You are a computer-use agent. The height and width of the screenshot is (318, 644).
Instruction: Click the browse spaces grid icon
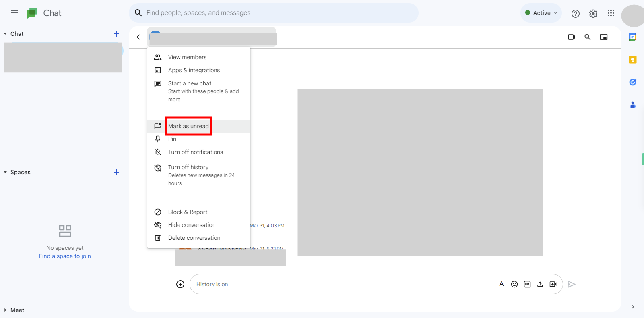[65, 231]
